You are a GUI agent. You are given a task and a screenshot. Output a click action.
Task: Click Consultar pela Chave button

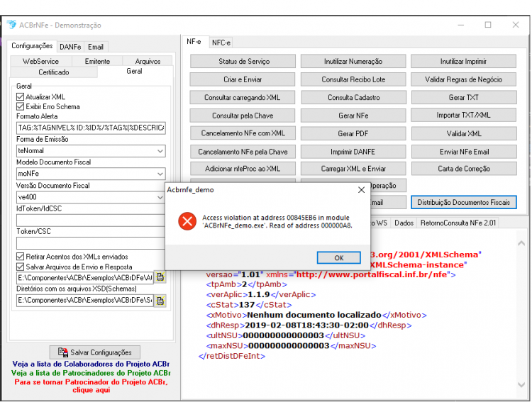tap(243, 116)
